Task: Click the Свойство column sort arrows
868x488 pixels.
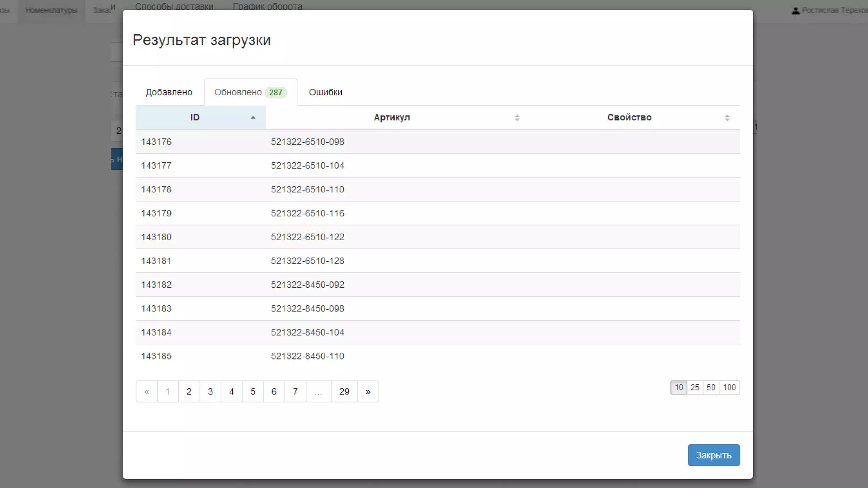Action: (727, 118)
